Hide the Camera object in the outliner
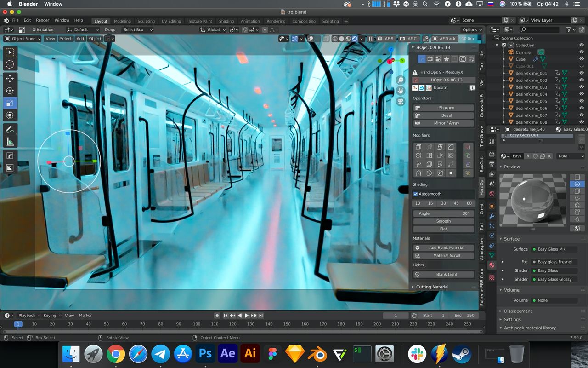The width and height of the screenshot is (588, 368). click(581, 52)
